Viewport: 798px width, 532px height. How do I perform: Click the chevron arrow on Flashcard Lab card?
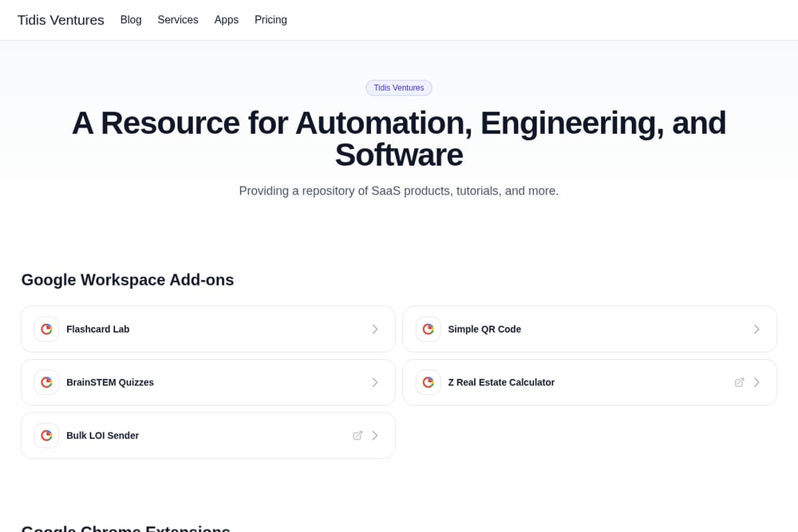(x=375, y=329)
